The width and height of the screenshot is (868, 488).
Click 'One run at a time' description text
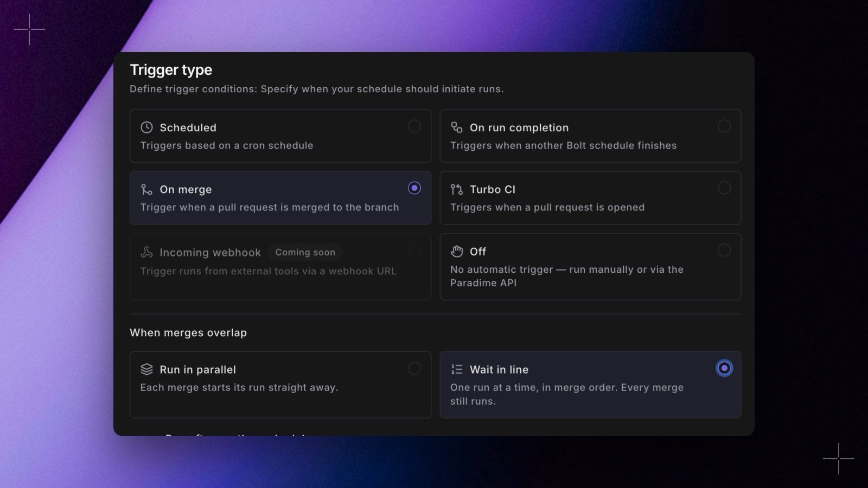point(567,394)
